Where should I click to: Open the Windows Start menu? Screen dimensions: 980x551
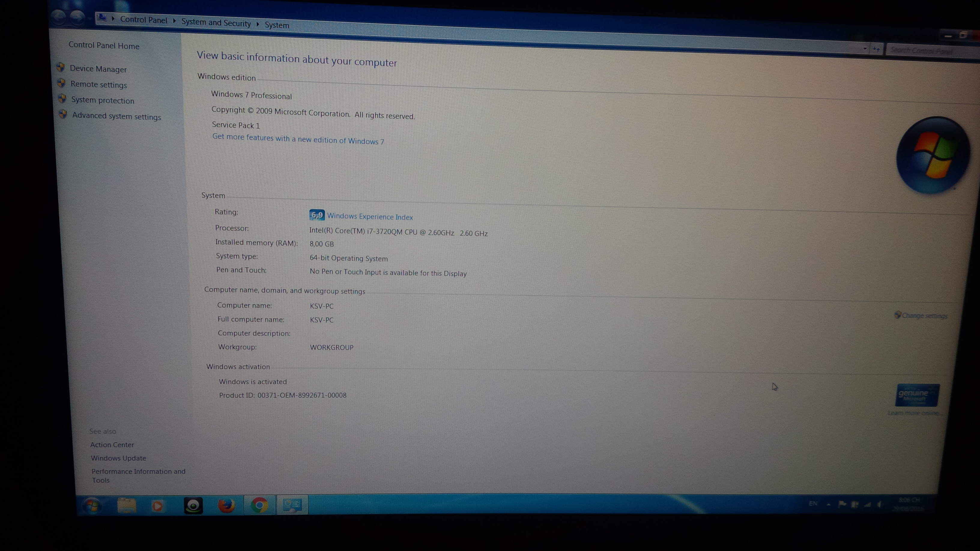pyautogui.click(x=92, y=505)
